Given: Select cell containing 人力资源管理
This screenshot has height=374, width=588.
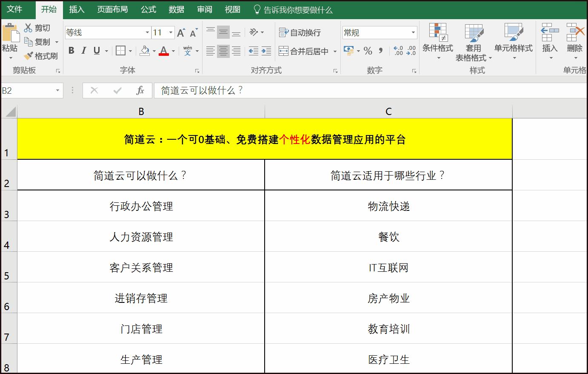Looking at the screenshot, I should 141,236.
